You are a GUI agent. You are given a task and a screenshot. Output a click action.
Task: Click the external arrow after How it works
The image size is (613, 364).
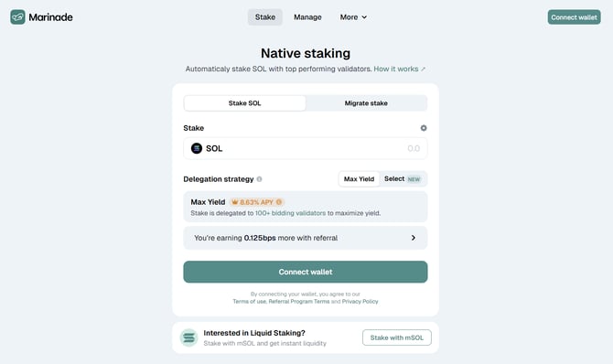tap(423, 70)
